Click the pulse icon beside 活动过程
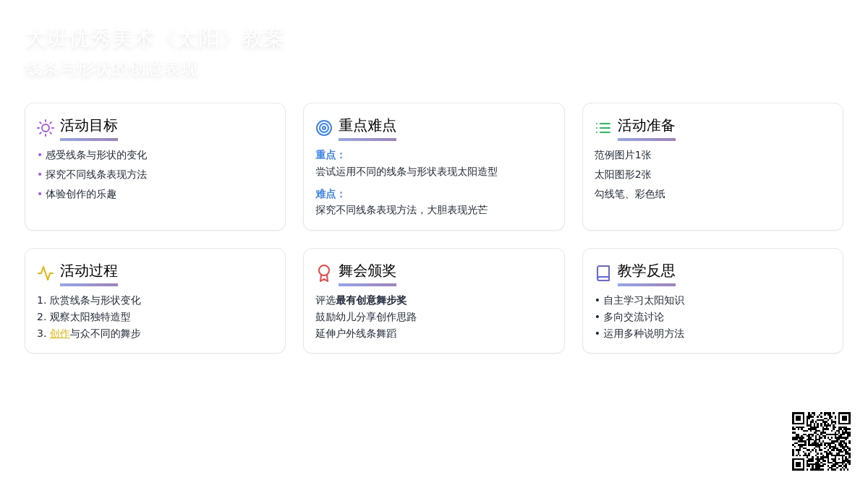The image size is (868, 488). pos(46,273)
